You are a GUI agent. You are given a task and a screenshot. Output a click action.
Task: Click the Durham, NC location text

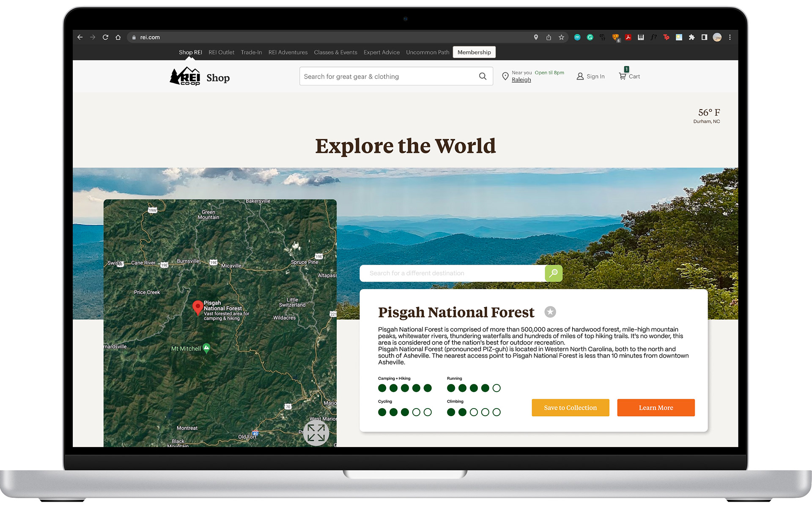(x=707, y=121)
